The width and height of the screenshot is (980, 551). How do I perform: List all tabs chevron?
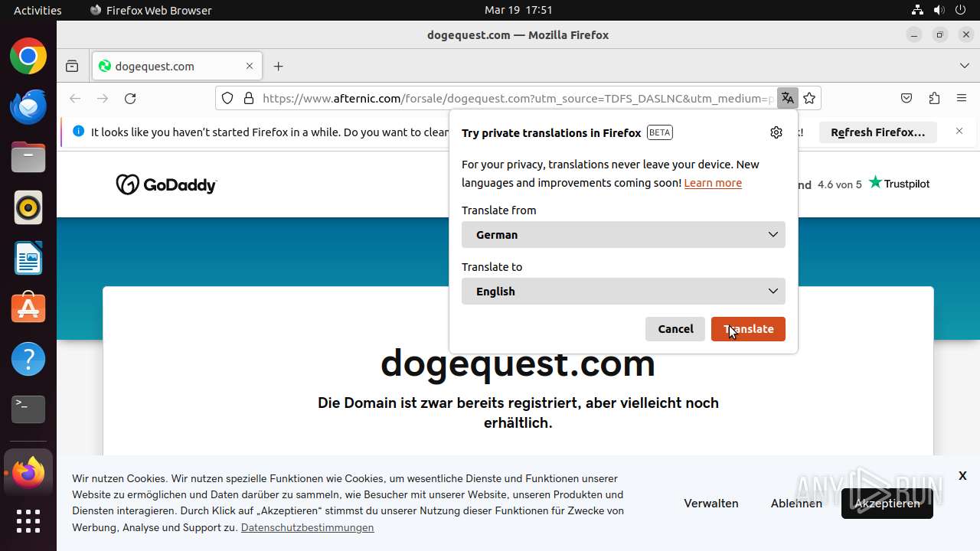click(965, 67)
